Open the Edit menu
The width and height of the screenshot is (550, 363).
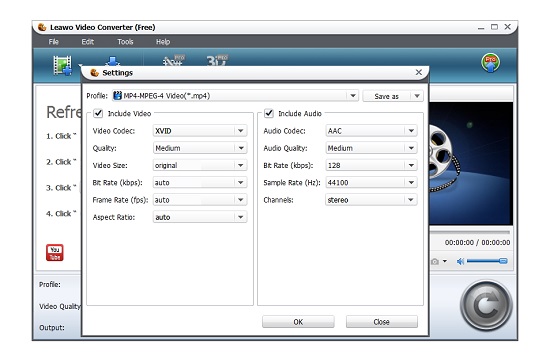tap(88, 42)
